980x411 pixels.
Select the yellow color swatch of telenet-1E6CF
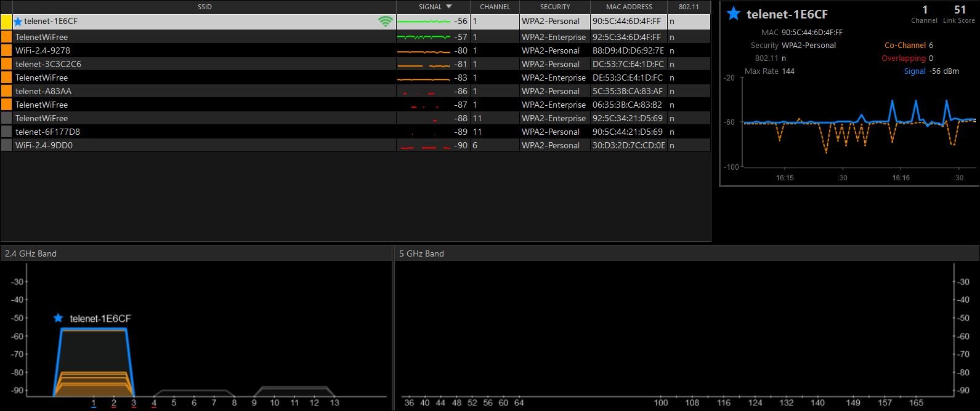point(6,22)
